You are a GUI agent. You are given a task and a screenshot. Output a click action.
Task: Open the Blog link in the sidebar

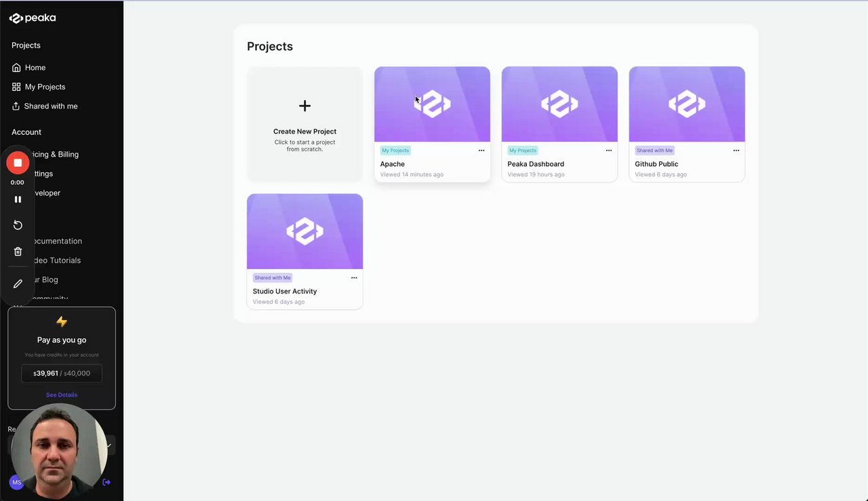[46, 280]
